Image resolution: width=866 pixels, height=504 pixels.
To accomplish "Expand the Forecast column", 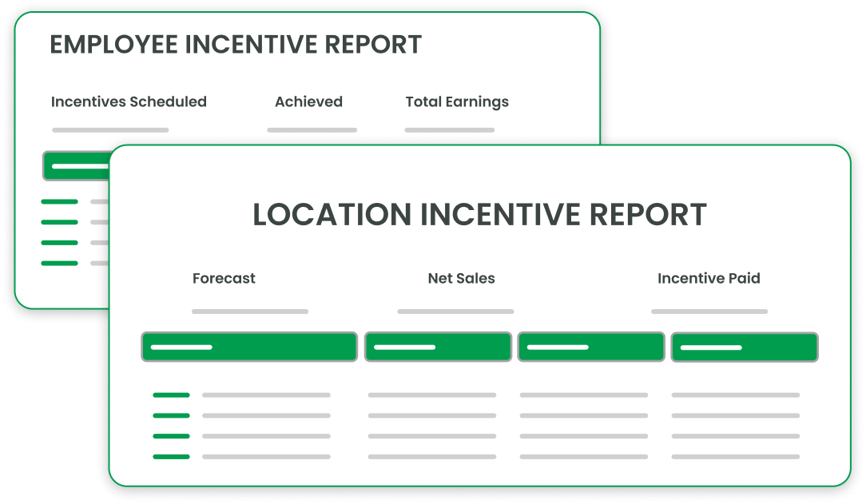I will (x=224, y=278).
